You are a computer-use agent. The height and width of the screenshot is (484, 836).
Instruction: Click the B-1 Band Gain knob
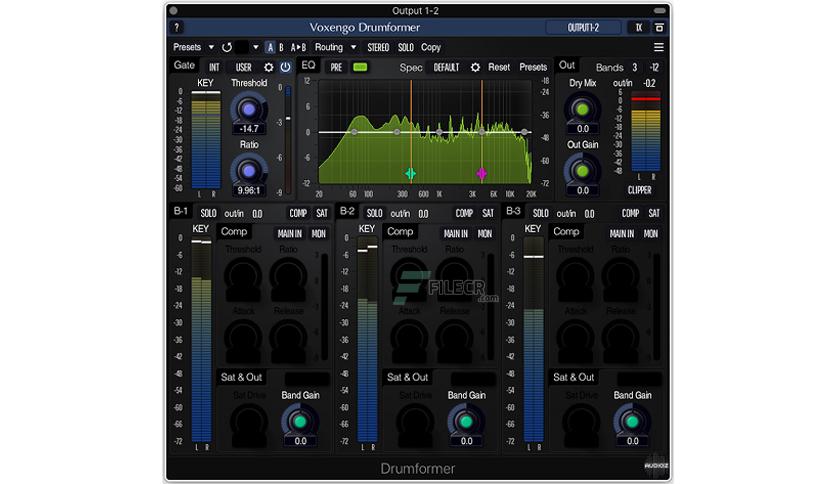[x=300, y=421]
